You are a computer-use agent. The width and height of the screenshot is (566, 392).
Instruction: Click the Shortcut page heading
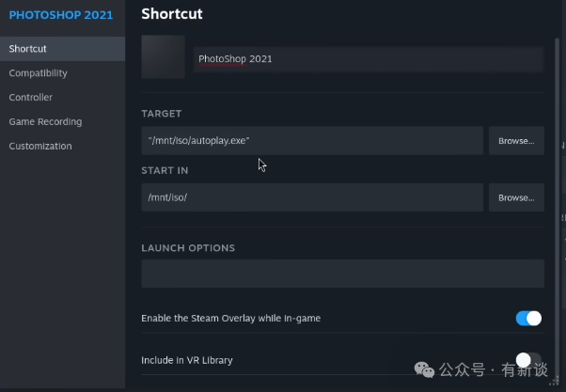point(172,14)
